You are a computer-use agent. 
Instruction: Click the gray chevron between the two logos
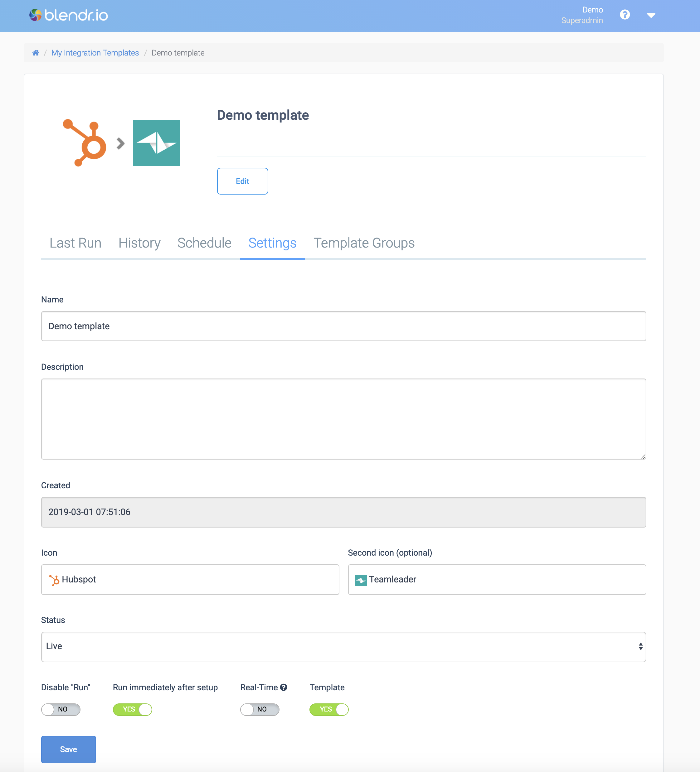coord(121,143)
